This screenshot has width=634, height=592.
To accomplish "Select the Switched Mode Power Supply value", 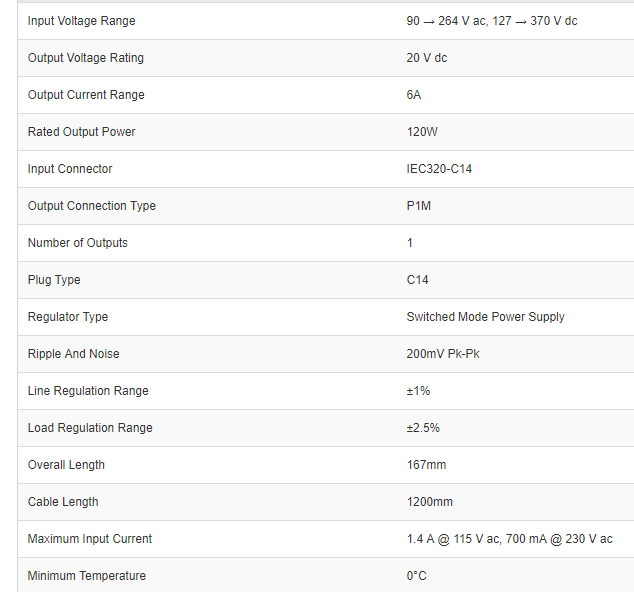I will click(485, 317).
